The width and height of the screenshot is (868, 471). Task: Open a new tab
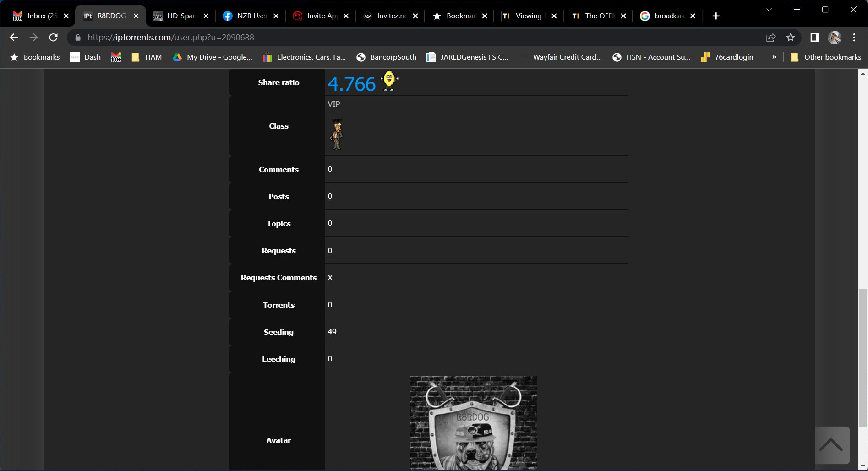716,16
